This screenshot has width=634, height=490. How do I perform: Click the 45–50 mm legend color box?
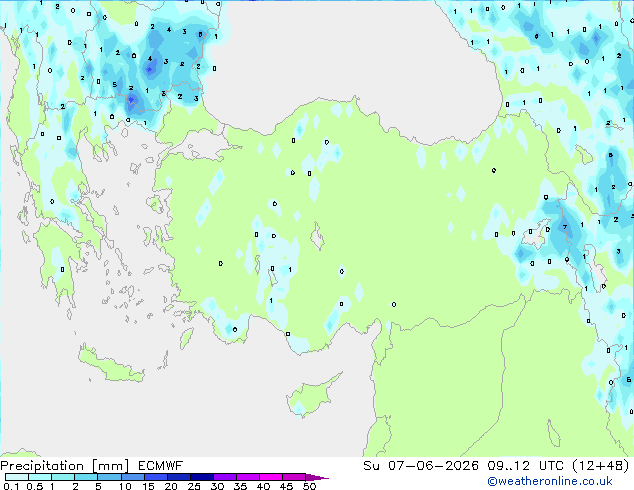point(294,477)
